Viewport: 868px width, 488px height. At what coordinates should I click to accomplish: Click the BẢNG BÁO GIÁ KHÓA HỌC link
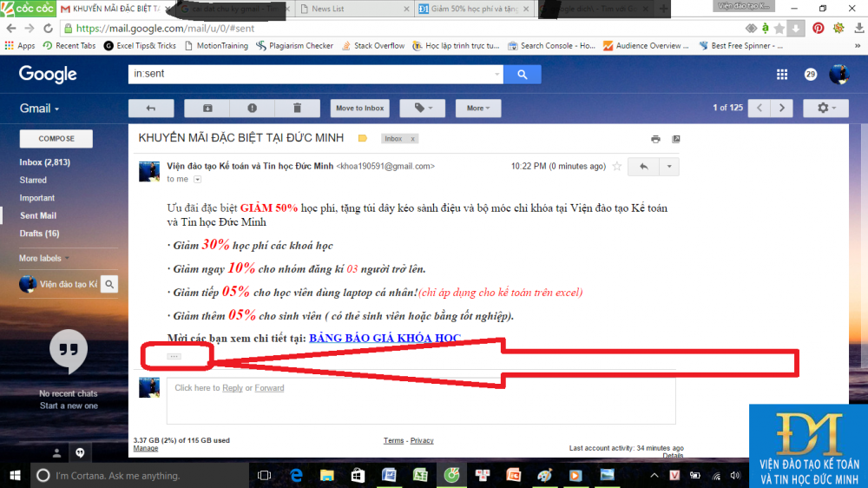pyautogui.click(x=385, y=338)
